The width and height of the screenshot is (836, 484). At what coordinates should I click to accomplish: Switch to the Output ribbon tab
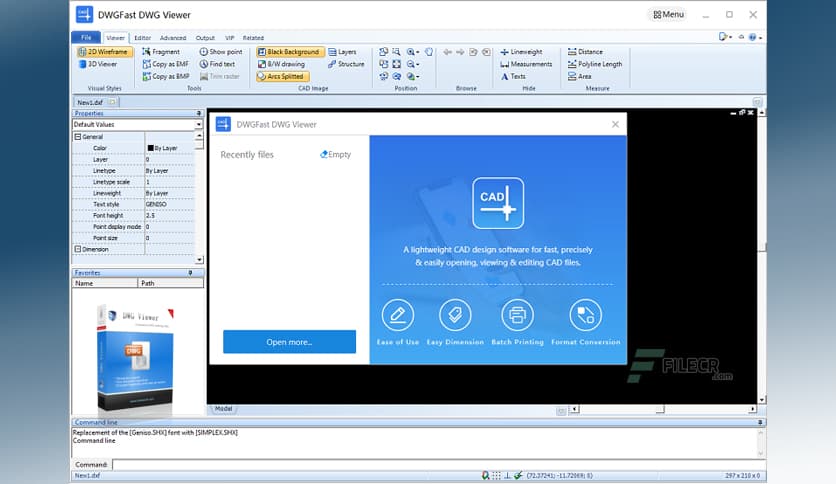[205, 38]
